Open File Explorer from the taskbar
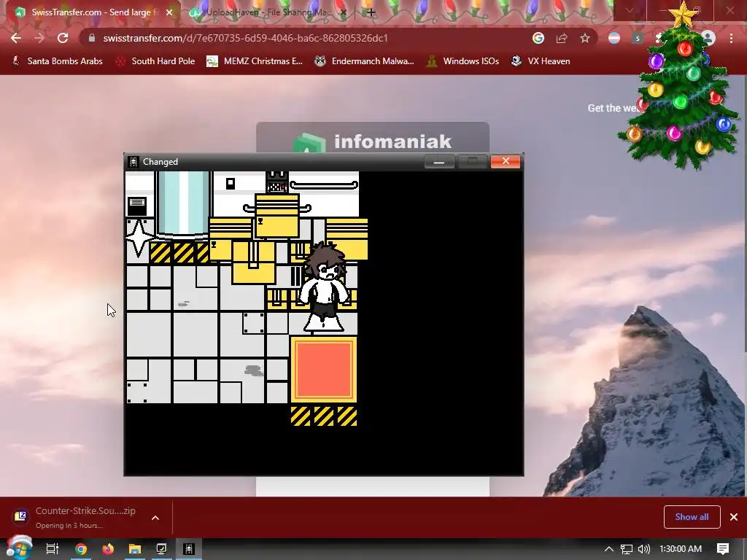Screen dimensions: 747x560 [x=135, y=549]
